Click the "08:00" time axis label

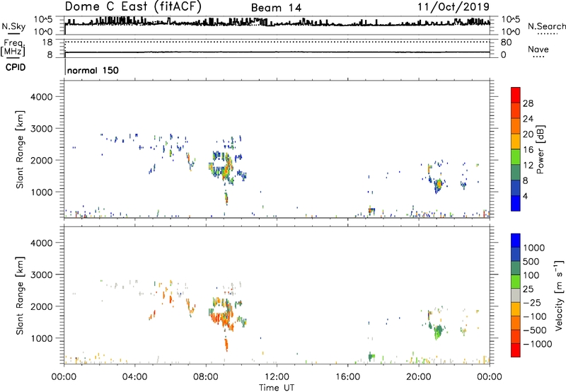pyautogui.click(x=206, y=377)
